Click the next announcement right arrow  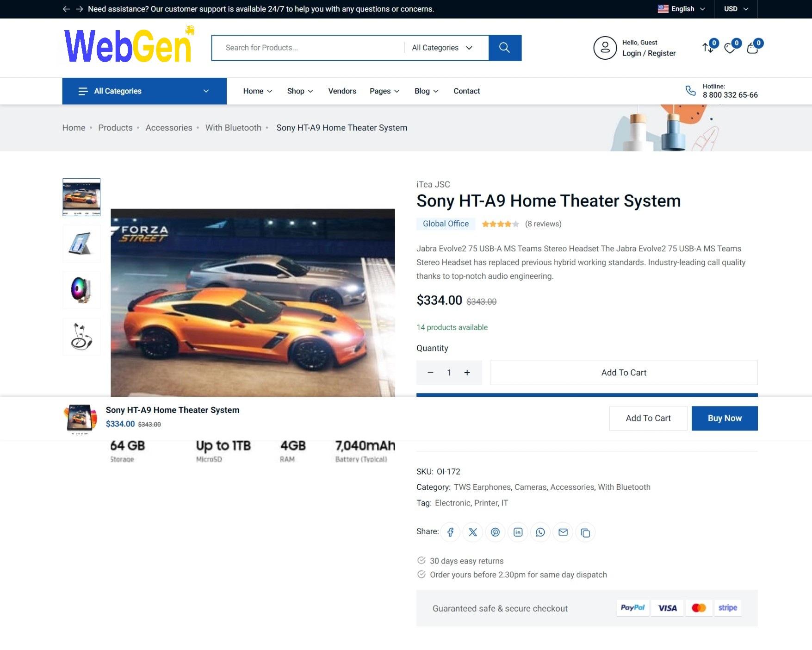80,9
